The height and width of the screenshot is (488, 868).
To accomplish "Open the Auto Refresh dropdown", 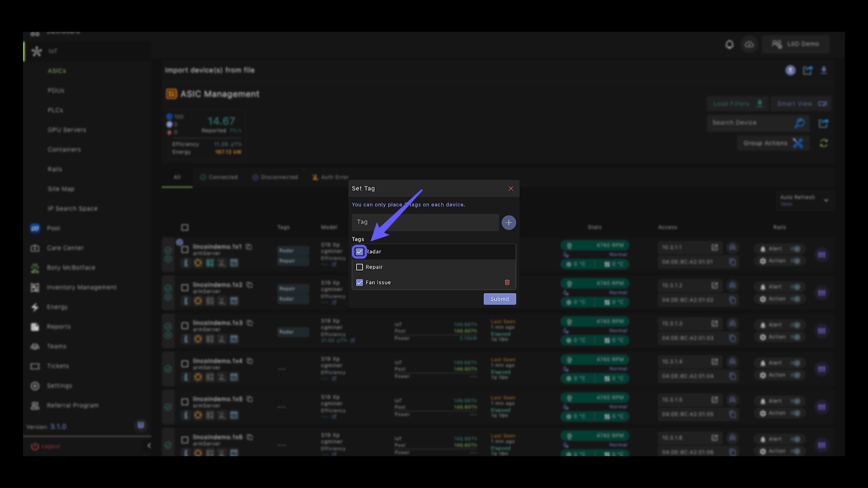I will pyautogui.click(x=805, y=200).
